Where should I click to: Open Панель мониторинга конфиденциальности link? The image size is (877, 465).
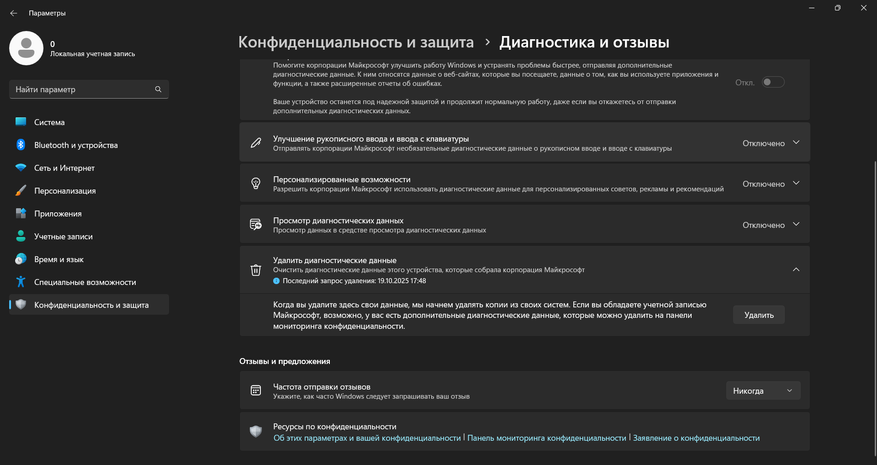point(547,438)
